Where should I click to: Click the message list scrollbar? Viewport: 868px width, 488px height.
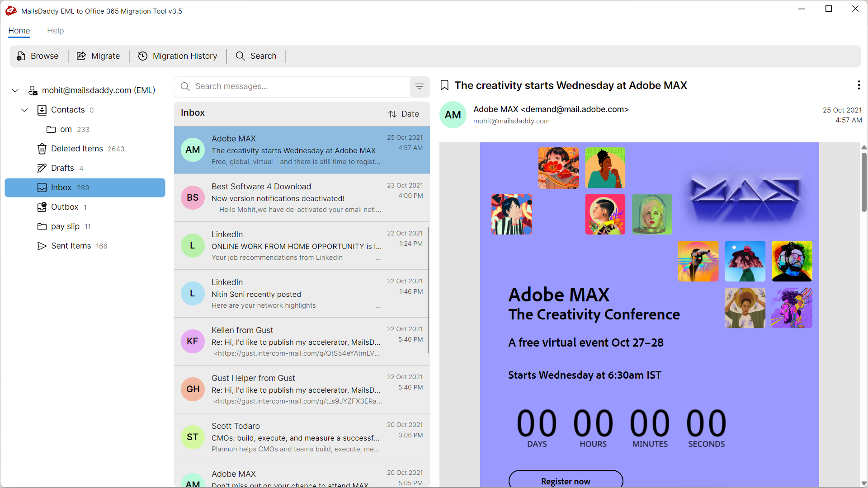(428, 290)
